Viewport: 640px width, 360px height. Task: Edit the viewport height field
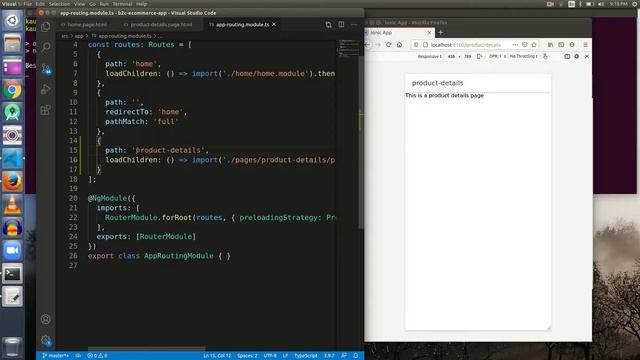click(468, 56)
